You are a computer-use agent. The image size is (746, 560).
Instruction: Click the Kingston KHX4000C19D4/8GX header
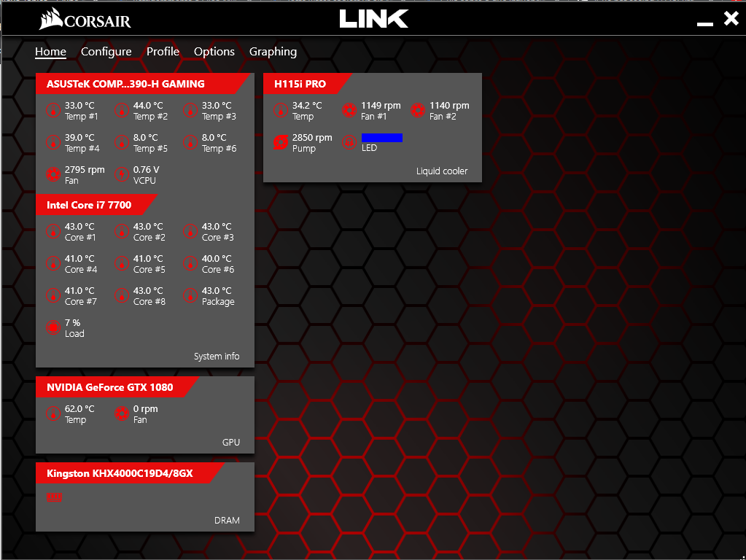click(130, 473)
